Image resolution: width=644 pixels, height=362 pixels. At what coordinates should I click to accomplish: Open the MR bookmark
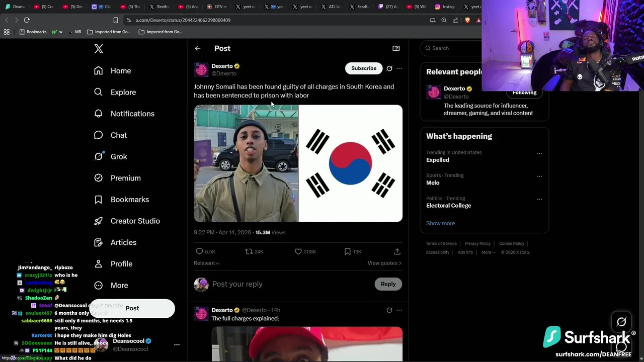[x=74, y=32]
